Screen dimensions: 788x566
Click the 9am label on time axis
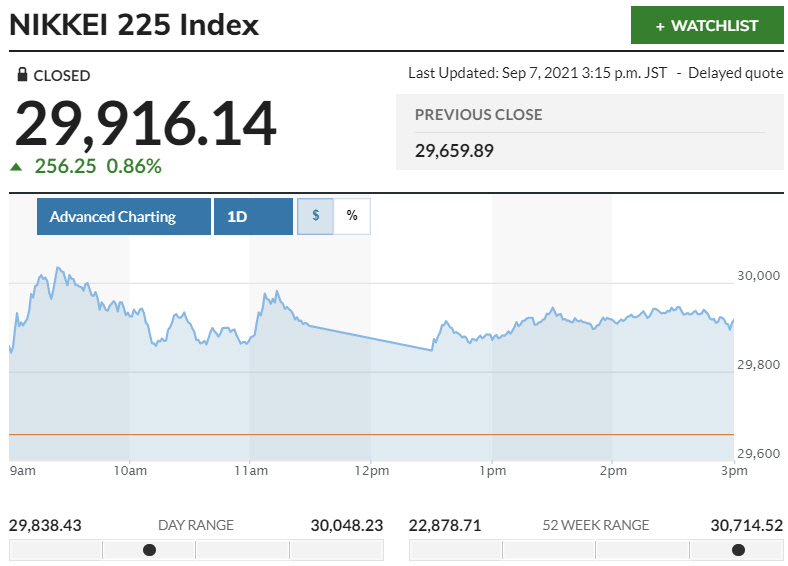23,471
